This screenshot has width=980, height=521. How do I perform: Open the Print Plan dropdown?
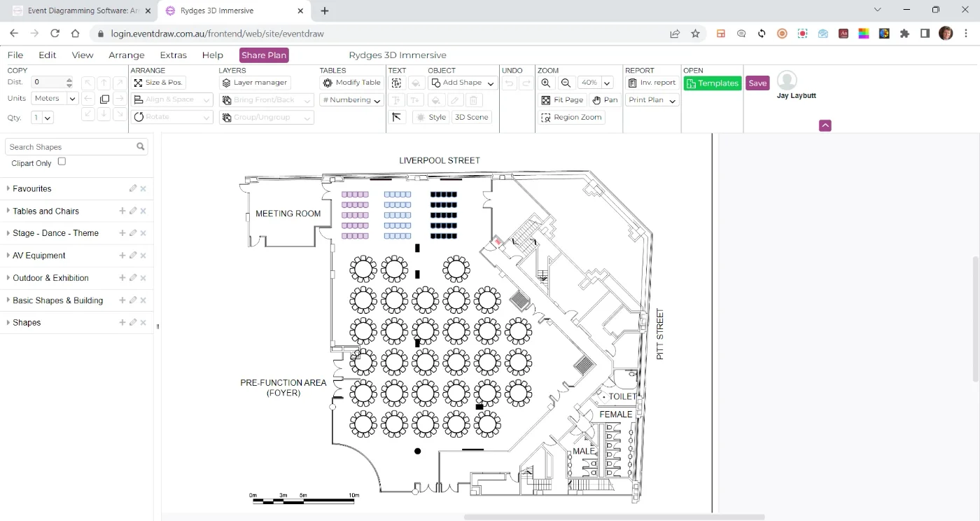652,100
